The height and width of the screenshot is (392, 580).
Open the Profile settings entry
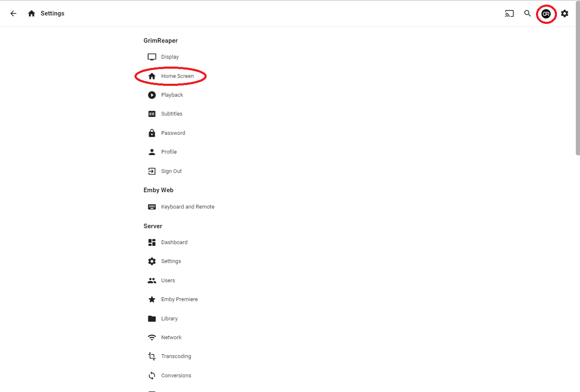[x=169, y=152]
